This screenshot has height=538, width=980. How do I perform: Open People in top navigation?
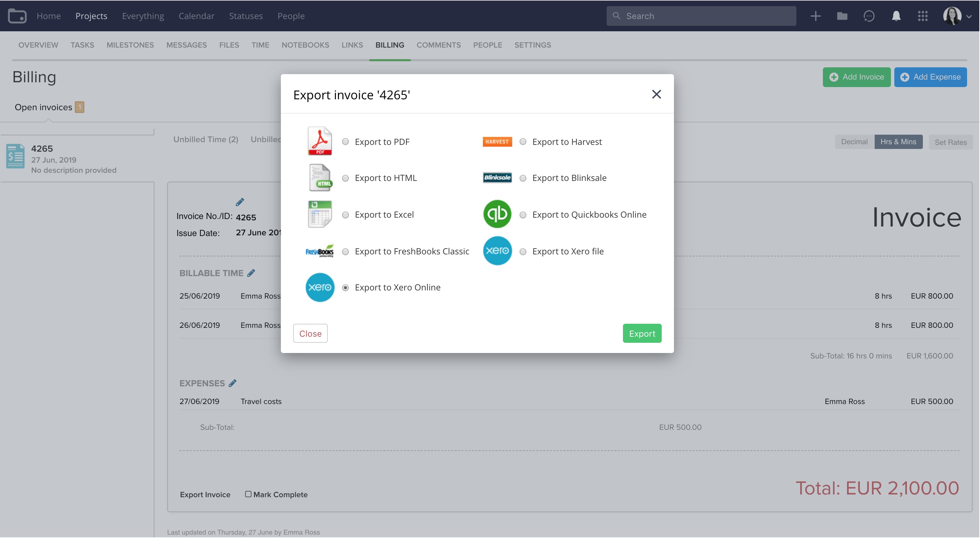[291, 16]
